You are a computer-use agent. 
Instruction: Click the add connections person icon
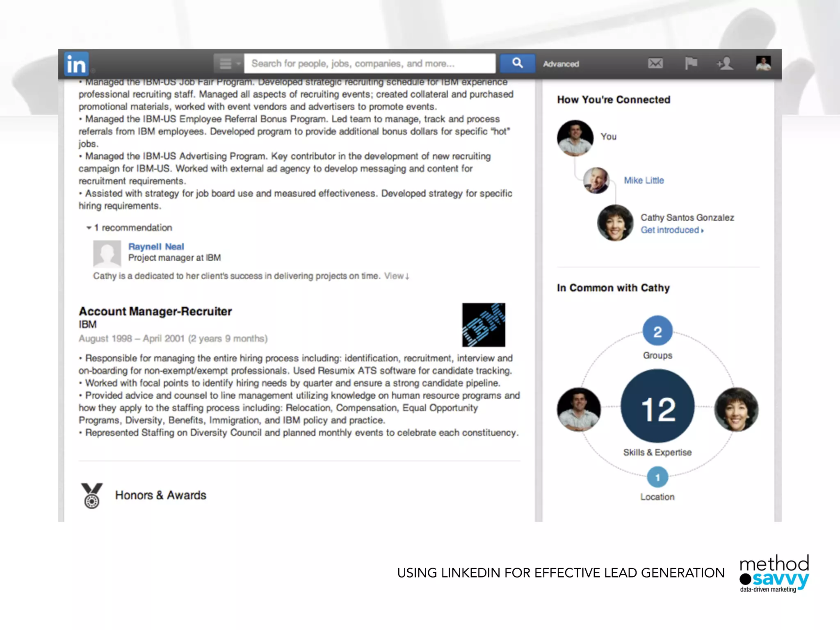pyautogui.click(x=725, y=63)
